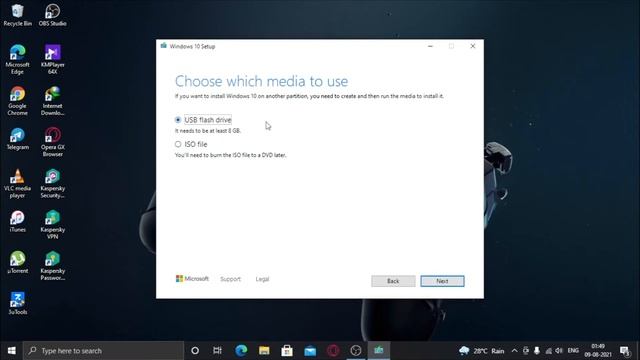Open Google Chrome desktop shortcut
This screenshot has height=360, width=640.
click(18, 101)
